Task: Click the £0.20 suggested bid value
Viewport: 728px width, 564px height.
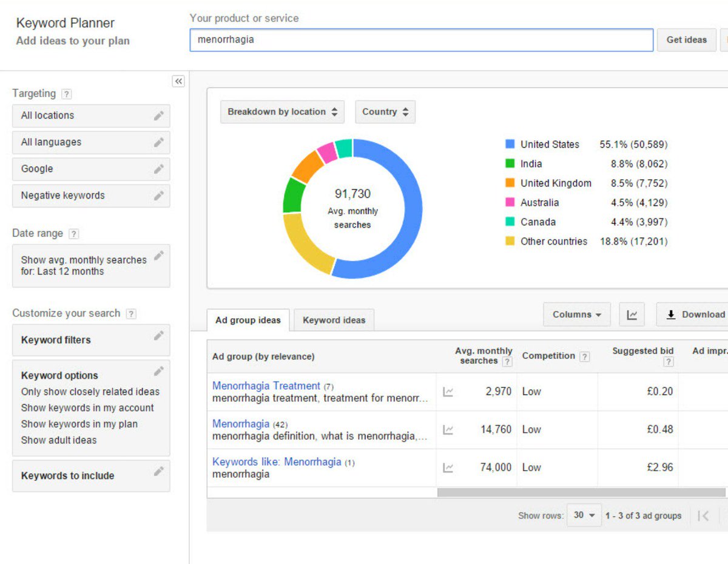Action: (660, 392)
